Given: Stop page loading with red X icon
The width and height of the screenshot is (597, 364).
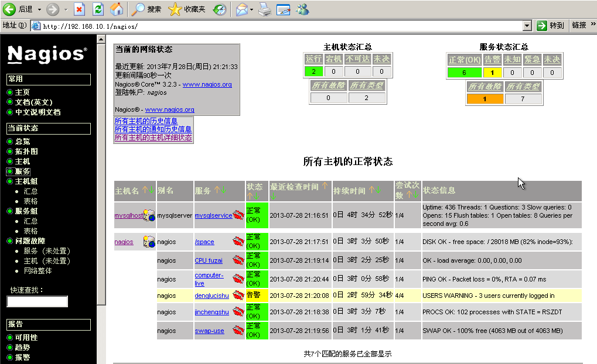Looking at the screenshot, I should 79,9.
